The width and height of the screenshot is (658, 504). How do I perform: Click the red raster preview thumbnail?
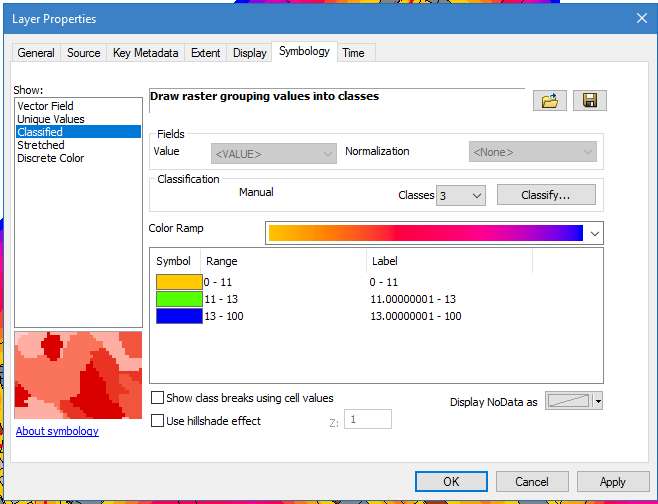(78, 377)
